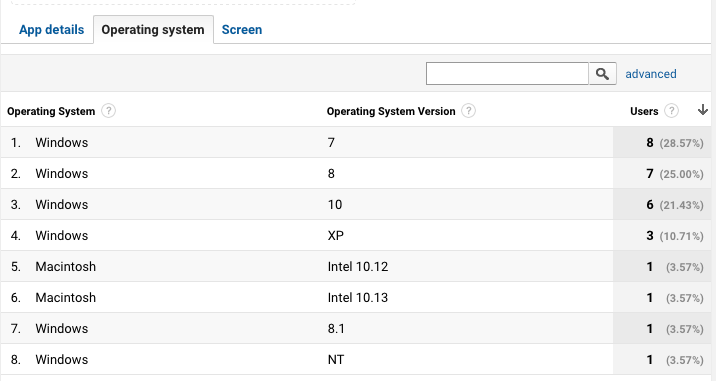Focus the table search input field
The width and height of the screenshot is (716, 381).
[507, 74]
